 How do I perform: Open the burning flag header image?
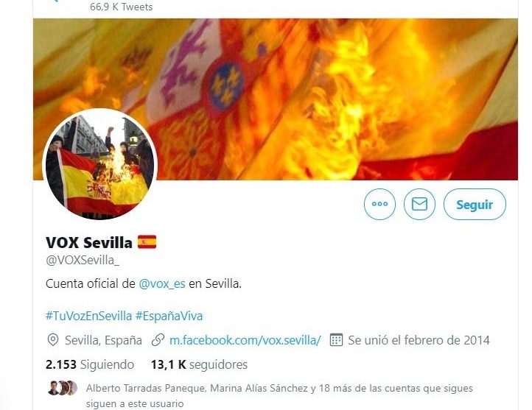(x=276, y=99)
